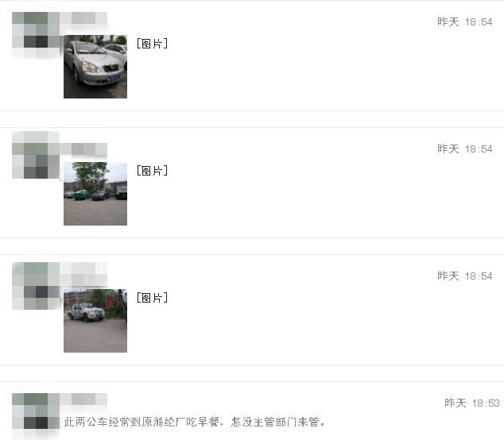The image size is (504, 440).
Task: Open the white pickup truck photo
Action: coord(95,321)
